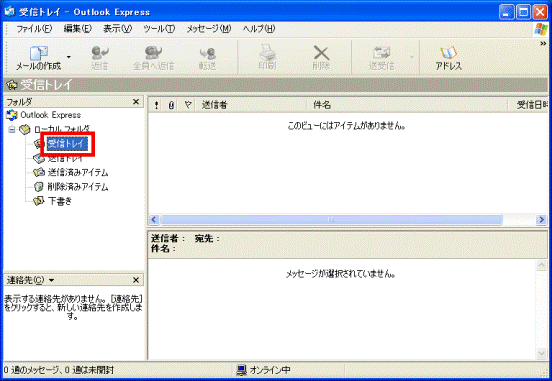This screenshot has width=552, height=381.
Task: Click the 全員へ返信 (Reply All) icon
Action: click(153, 53)
